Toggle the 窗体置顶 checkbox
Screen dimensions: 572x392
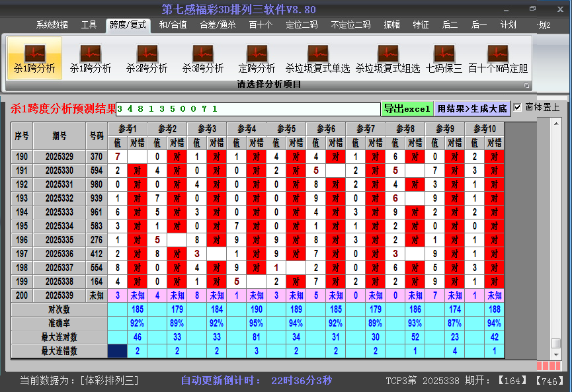click(518, 107)
